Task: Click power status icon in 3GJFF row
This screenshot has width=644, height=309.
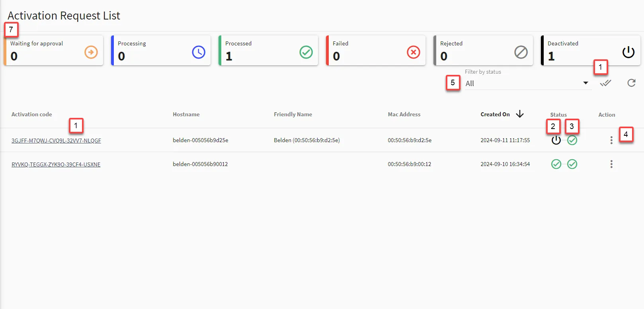Action: tap(556, 140)
